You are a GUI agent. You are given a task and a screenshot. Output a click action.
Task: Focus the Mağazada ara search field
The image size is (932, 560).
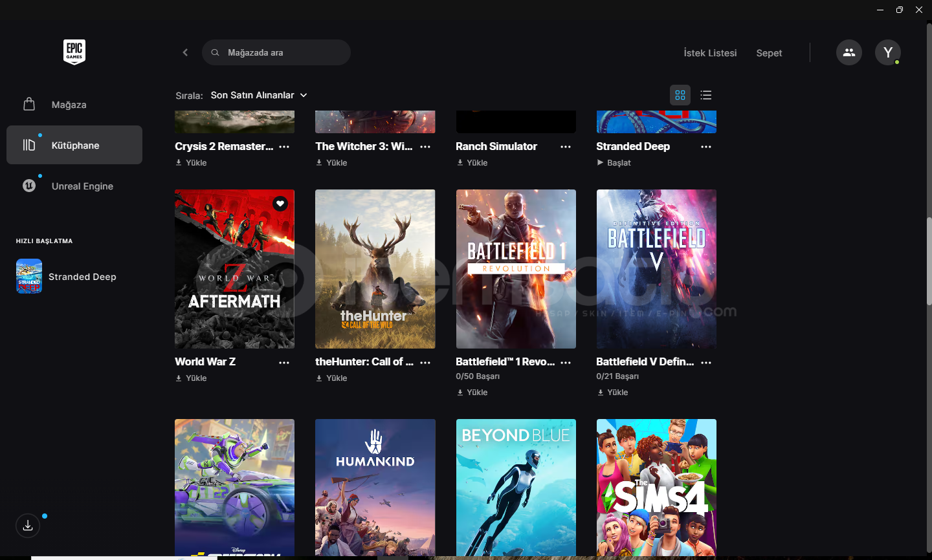tap(276, 52)
